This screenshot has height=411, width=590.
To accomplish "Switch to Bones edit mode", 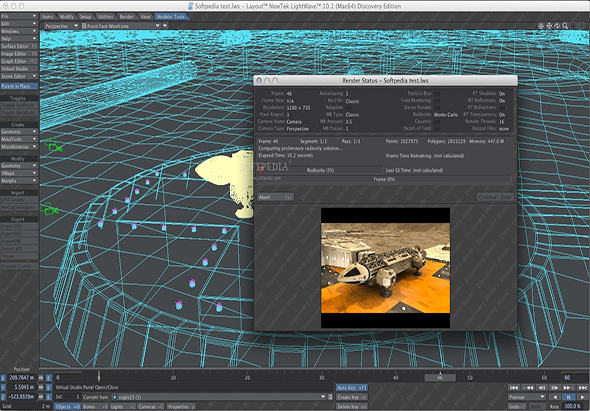I will [x=95, y=407].
